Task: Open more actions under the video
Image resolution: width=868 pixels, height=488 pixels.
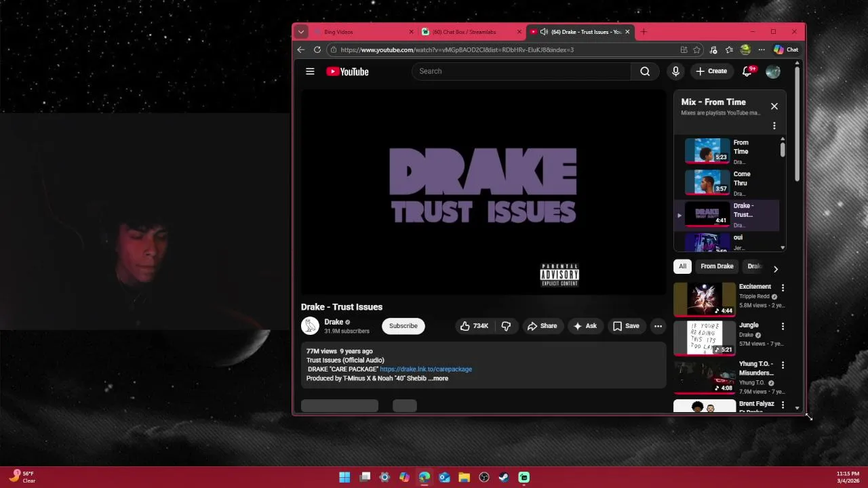Action: coord(658,326)
